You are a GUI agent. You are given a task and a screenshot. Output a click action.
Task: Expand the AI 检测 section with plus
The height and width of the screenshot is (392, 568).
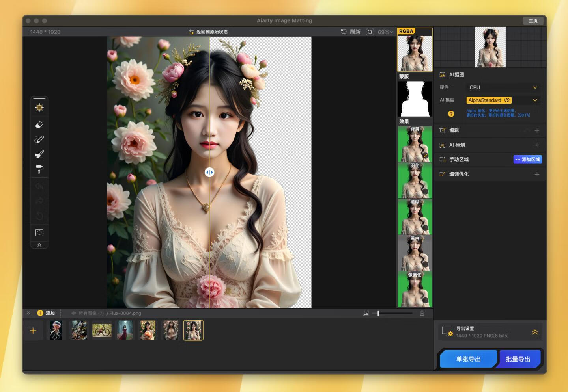tap(537, 145)
